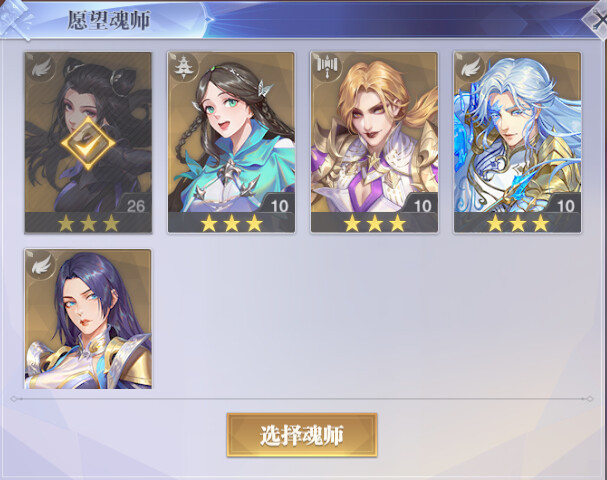The image size is (607, 480).
Task: Click the level 10 badge on teal-cloak girl card
Action: pos(279,206)
